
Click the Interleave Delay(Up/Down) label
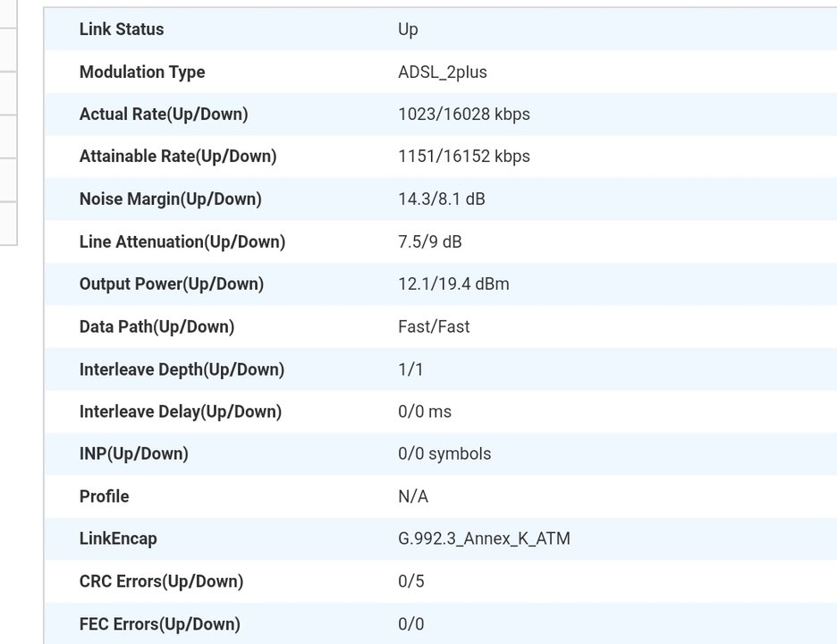click(180, 411)
